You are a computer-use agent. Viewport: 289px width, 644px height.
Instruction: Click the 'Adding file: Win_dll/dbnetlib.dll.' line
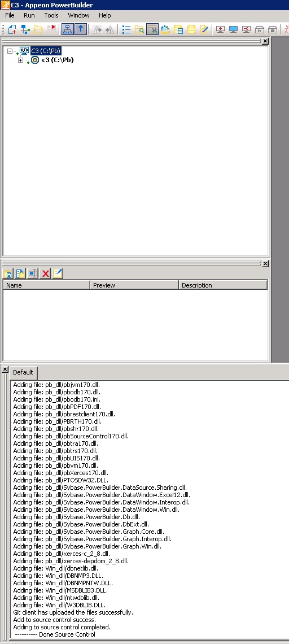pos(56,568)
